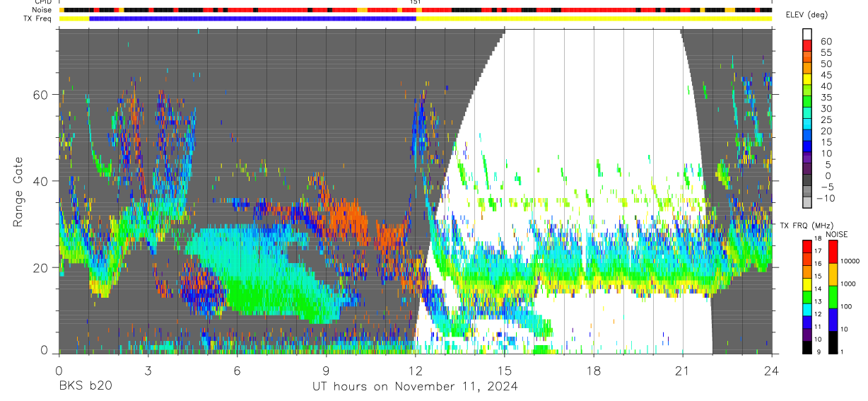Click the '55' label on the ELEV color bar
The height and width of the screenshot is (401, 868).
tap(825, 52)
